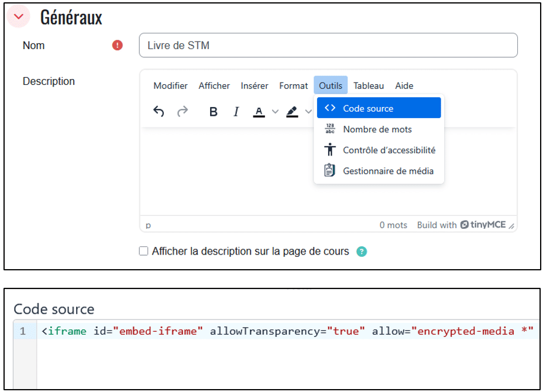Click the accessibility person icon
The height and width of the screenshot is (392, 543).
pos(330,150)
